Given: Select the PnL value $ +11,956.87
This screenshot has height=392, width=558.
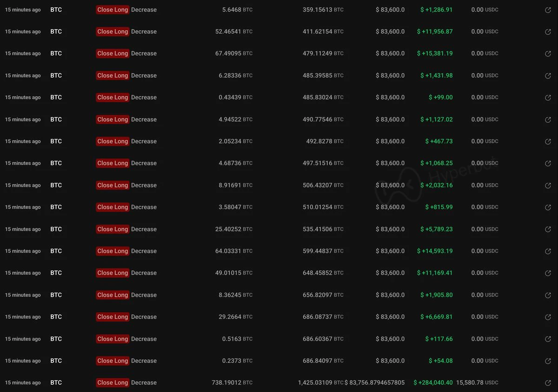Looking at the screenshot, I should coord(435,32).
